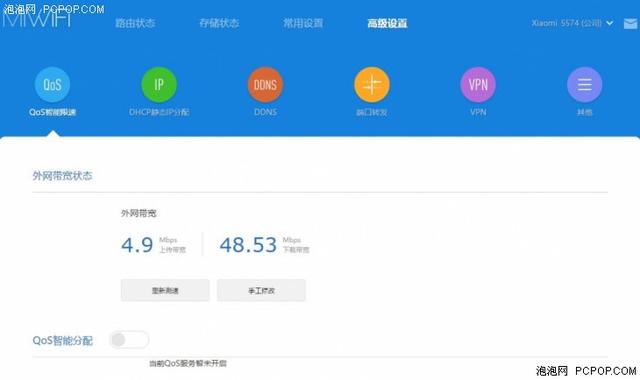Open the yellow port forwarding icon
Image resolution: width=640 pixels, height=380 pixels.
372,85
